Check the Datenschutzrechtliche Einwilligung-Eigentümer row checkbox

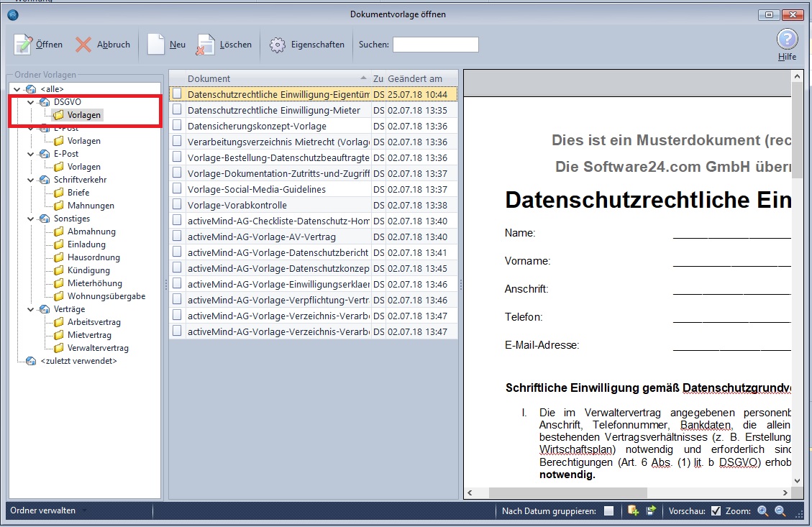(x=177, y=93)
